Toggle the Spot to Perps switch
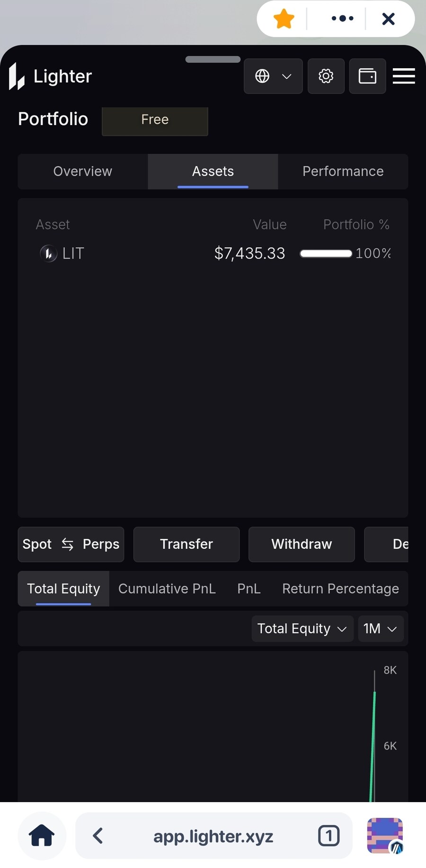Viewport: 426px width, 868px height. click(71, 545)
